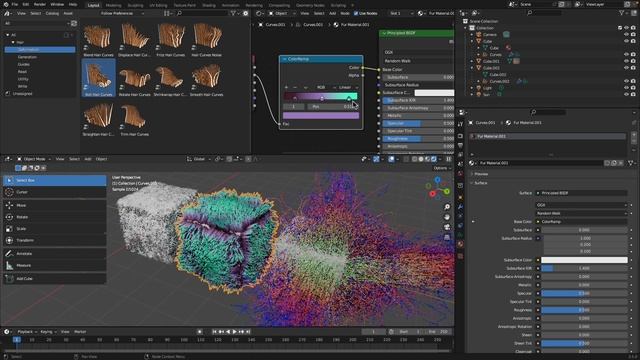Hide the Light object in the outliner
Screen dimensions: 640x360
tap(627, 88)
